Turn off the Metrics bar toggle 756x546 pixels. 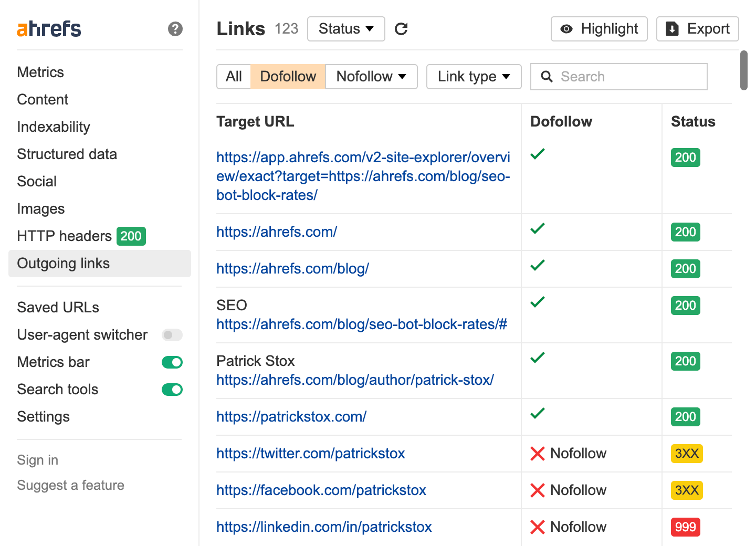(x=172, y=362)
